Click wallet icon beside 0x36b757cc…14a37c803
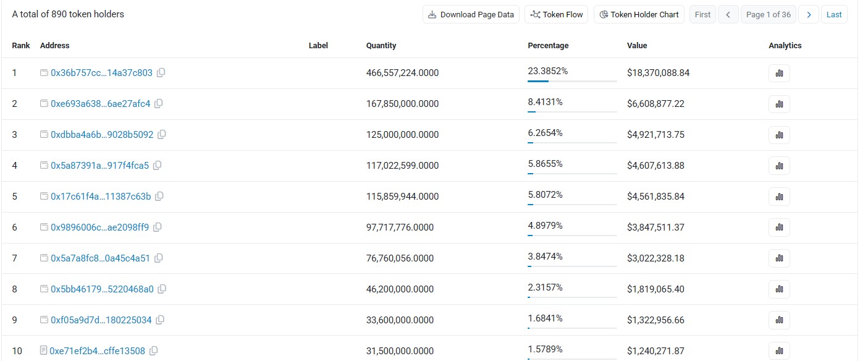This screenshot has width=868, height=361. tap(44, 73)
